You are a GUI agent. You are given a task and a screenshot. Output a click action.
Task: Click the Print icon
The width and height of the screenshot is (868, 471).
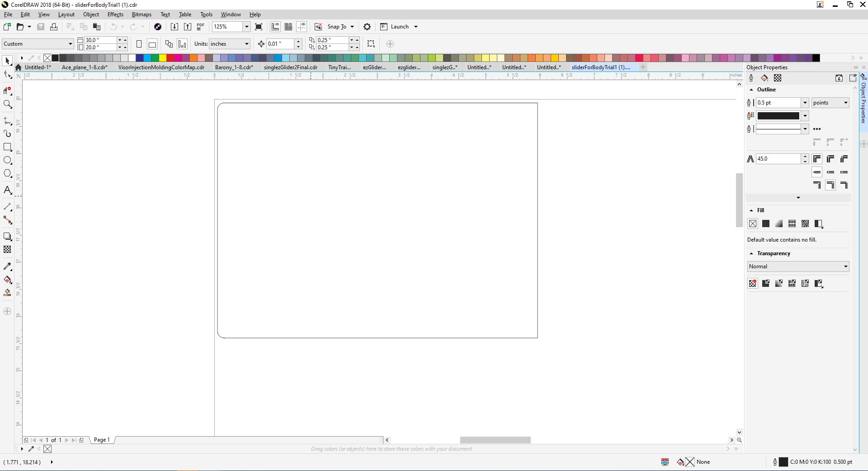(54, 27)
